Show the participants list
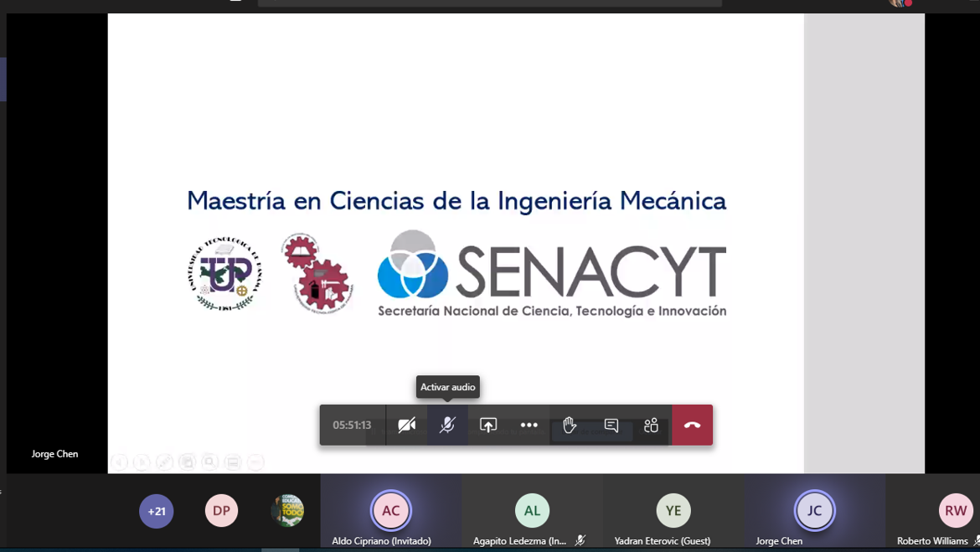 tap(652, 425)
